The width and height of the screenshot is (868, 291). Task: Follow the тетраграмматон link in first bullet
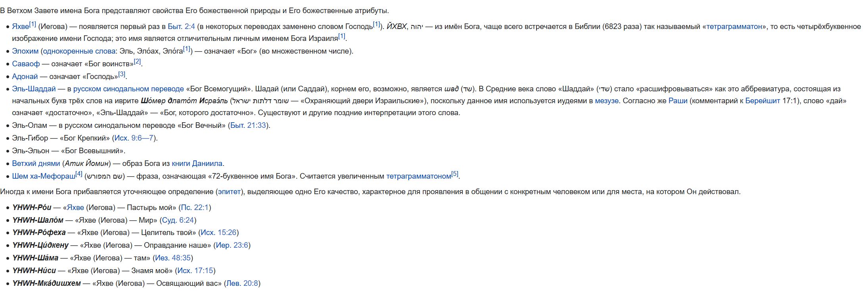click(734, 27)
